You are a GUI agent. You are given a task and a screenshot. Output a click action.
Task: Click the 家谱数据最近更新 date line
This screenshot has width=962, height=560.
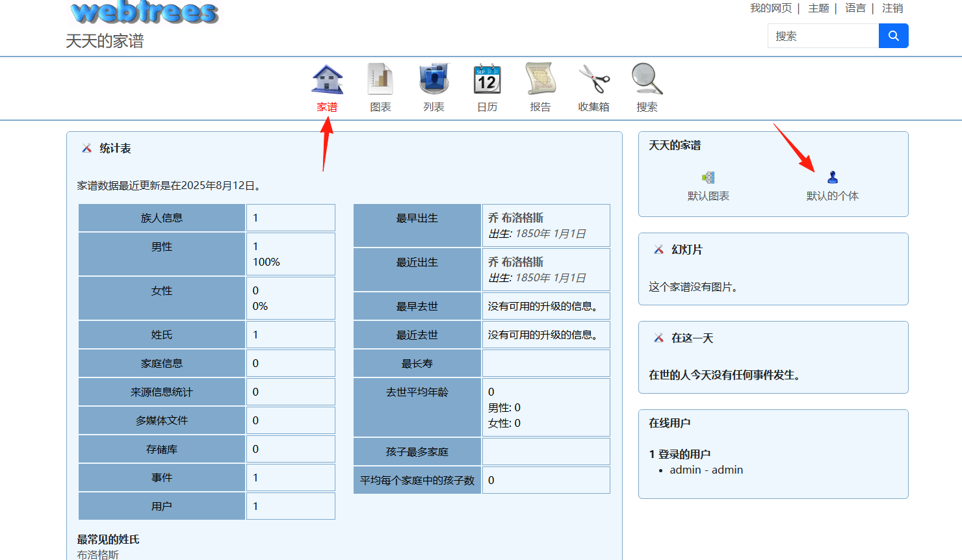point(169,185)
